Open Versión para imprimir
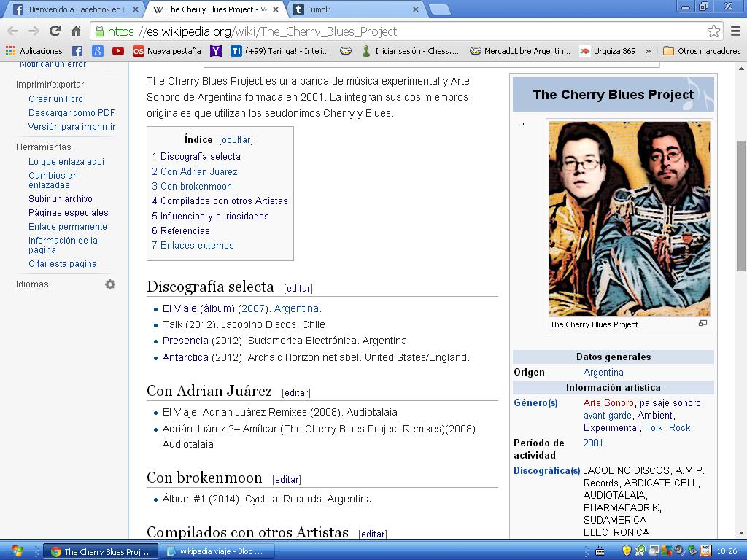The image size is (747, 560). point(72,127)
